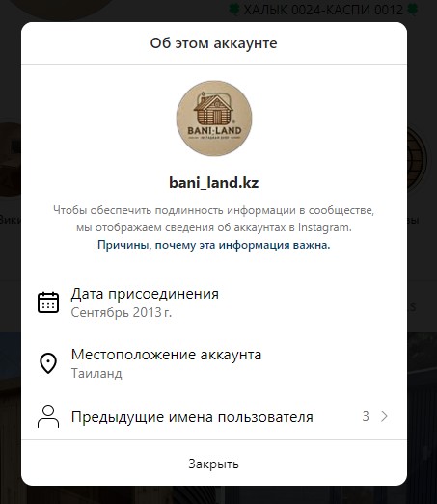This screenshot has width=437, height=504.
Task: Click the Дата присоединения label
Action: point(145,294)
